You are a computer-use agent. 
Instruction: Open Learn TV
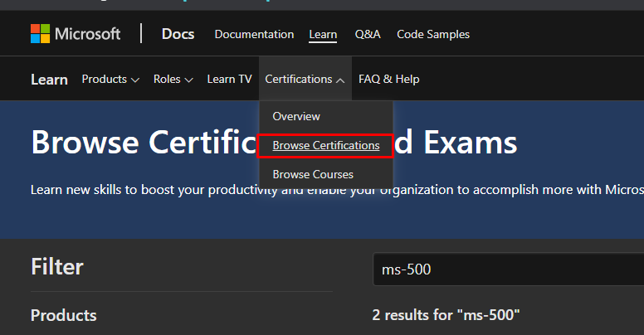pos(229,80)
